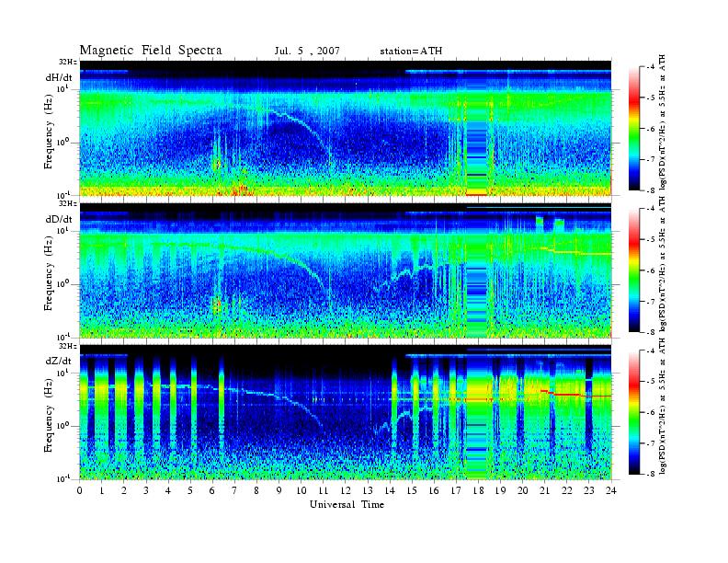Click the time-axis tick label "9"

(279, 490)
